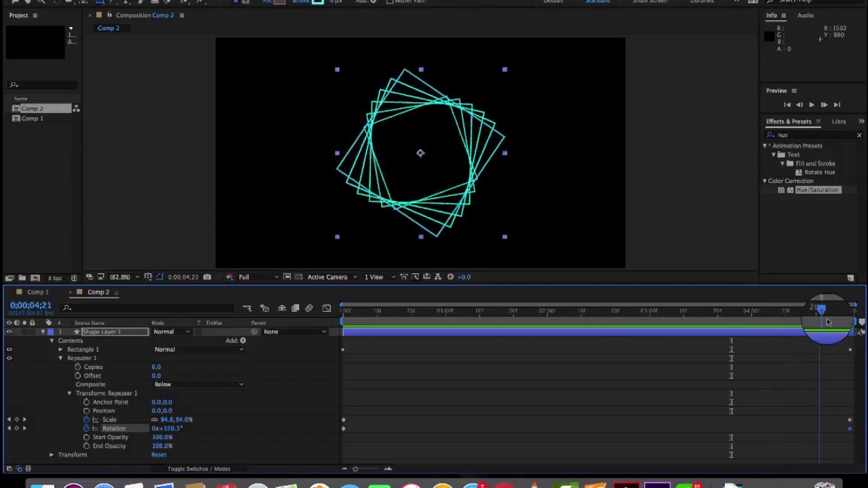Toggle Copies stopwatch
The height and width of the screenshot is (488, 868).
tap(78, 367)
